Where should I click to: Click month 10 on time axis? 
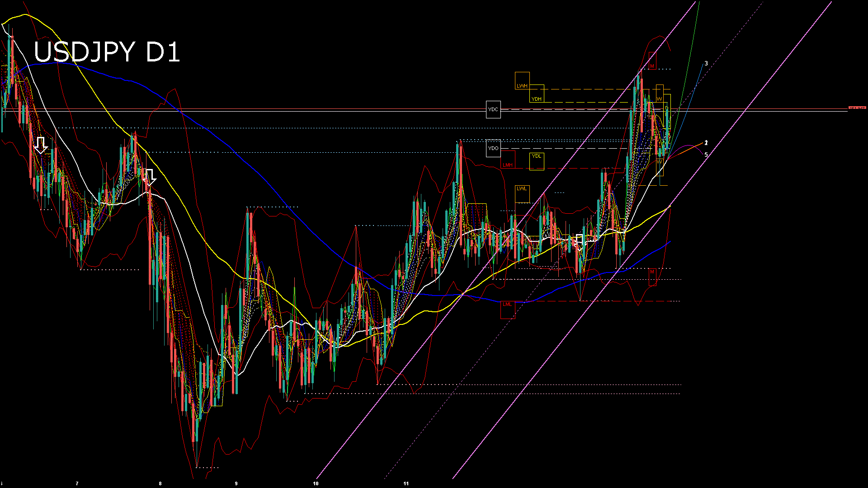pyautogui.click(x=316, y=483)
